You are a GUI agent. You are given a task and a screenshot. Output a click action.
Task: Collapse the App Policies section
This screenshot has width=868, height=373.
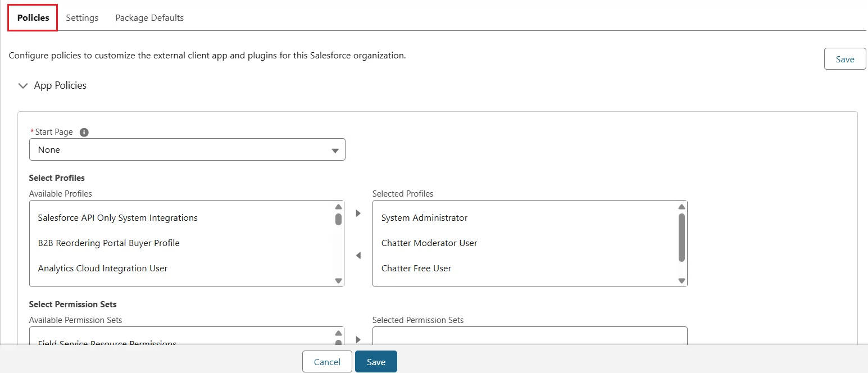22,85
